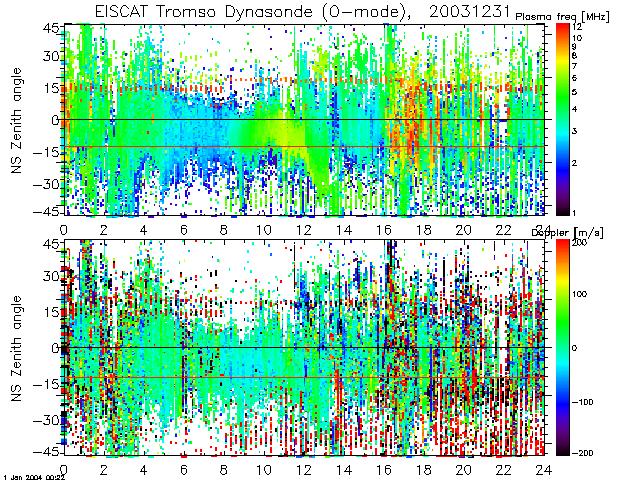Click hour "16" on the bottom plot's time axis
Screen dimensions: 640x480
pyautogui.click(x=384, y=470)
